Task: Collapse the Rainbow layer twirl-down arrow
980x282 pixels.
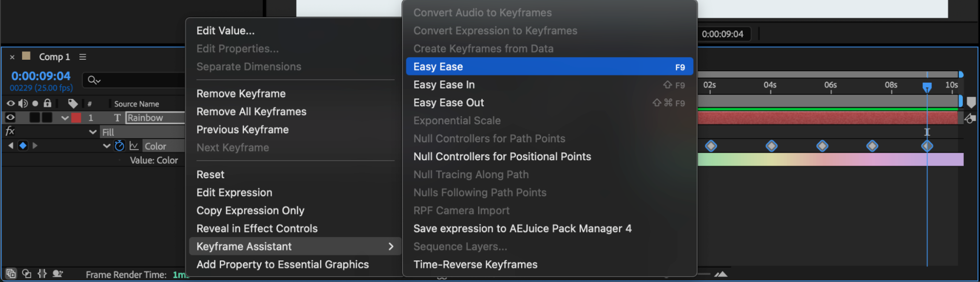Action: point(65,118)
